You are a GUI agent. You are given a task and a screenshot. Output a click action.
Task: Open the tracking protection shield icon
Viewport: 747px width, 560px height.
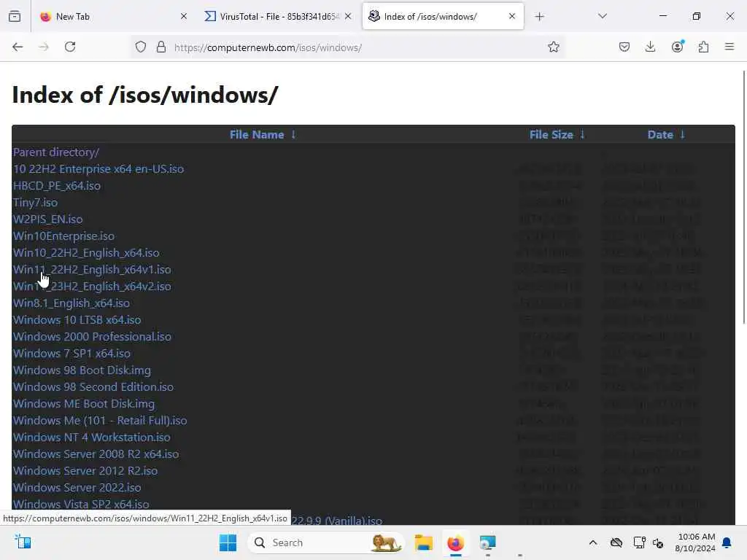click(x=141, y=47)
